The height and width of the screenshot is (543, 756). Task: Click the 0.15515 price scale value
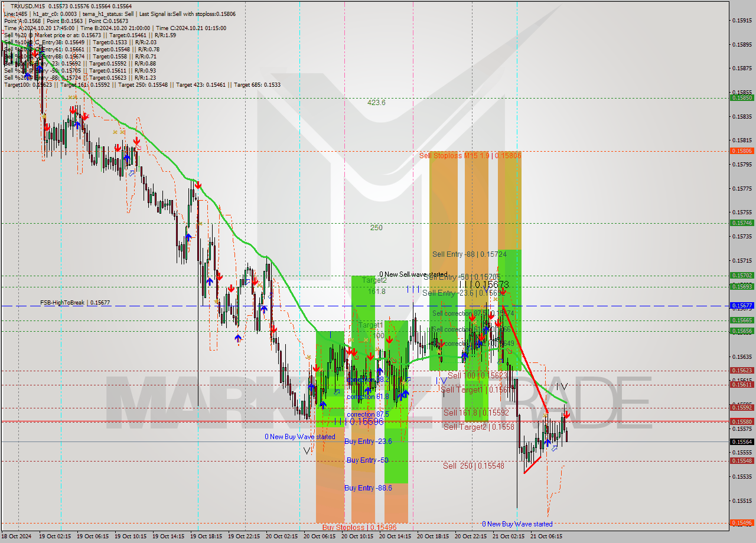(743, 501)
